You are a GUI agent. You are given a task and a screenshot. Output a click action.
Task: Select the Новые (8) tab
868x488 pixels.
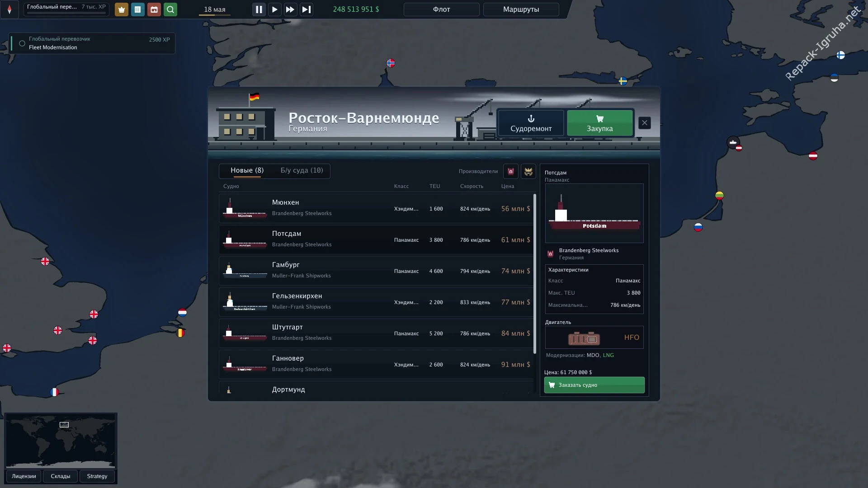click(x=247, y=170)
